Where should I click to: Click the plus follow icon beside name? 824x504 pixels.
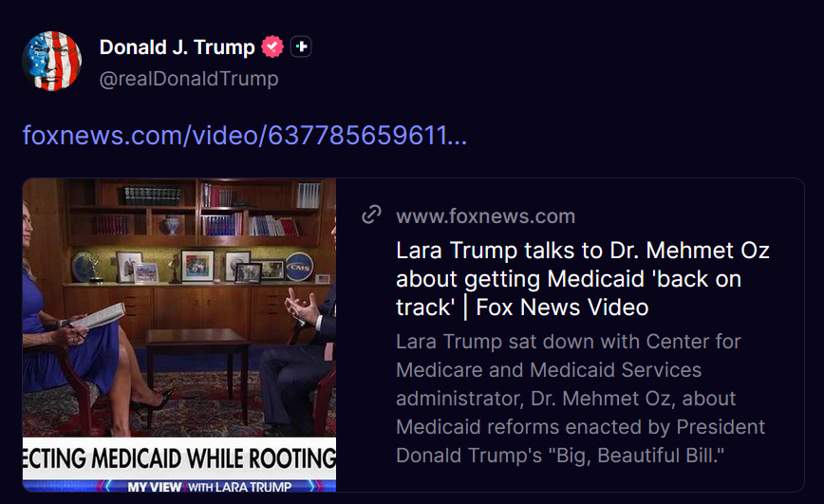(x=301, y=47)
